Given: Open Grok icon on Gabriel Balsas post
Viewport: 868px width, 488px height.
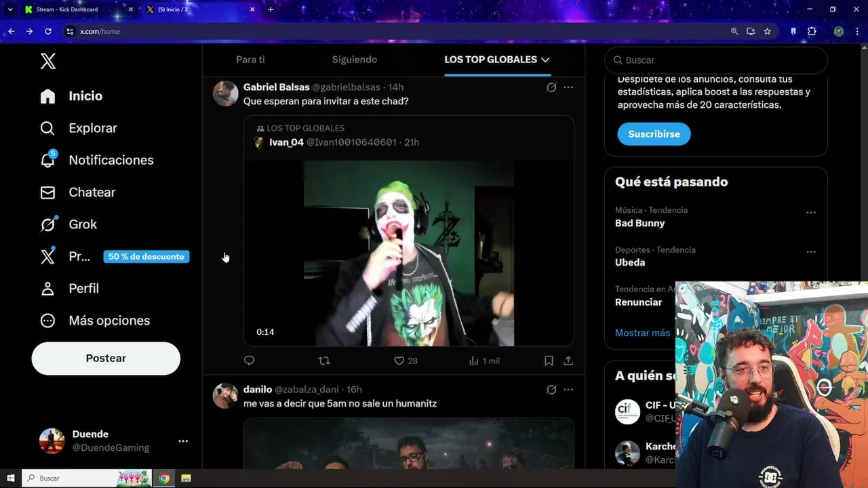Looking at the screenshot, I should pos(551,87).
